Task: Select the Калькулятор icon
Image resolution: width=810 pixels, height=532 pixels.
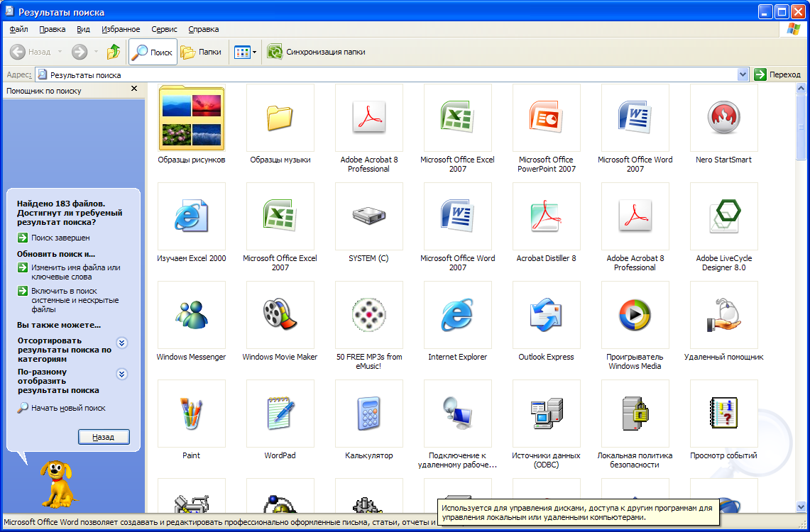Action: pos(369,414)
